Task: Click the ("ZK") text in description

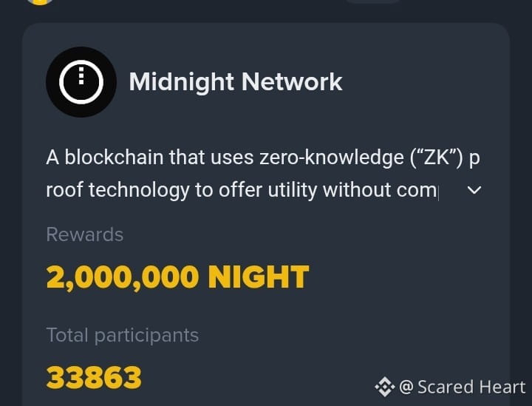Action: point(437,158)
